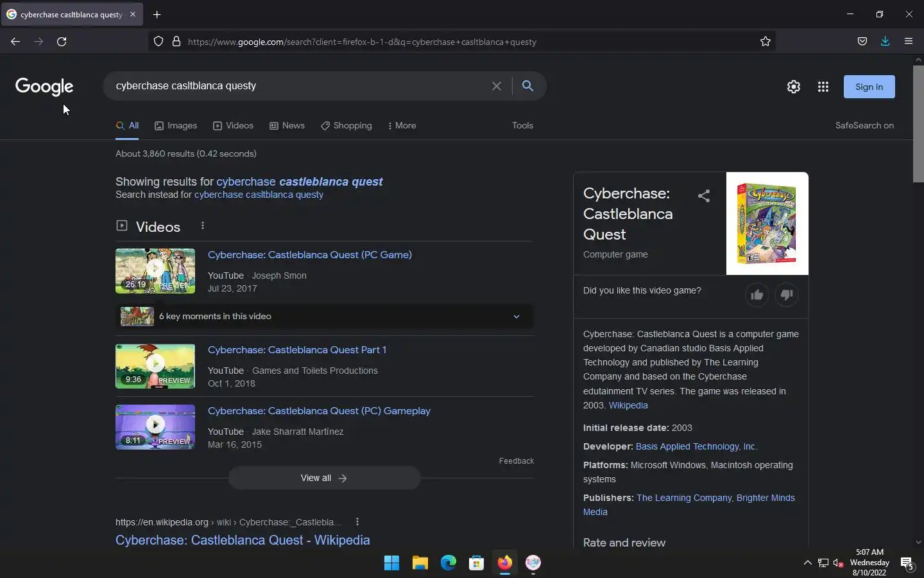
Task: Click the page vertical scrollbar thumb
Action: [918, 123]
